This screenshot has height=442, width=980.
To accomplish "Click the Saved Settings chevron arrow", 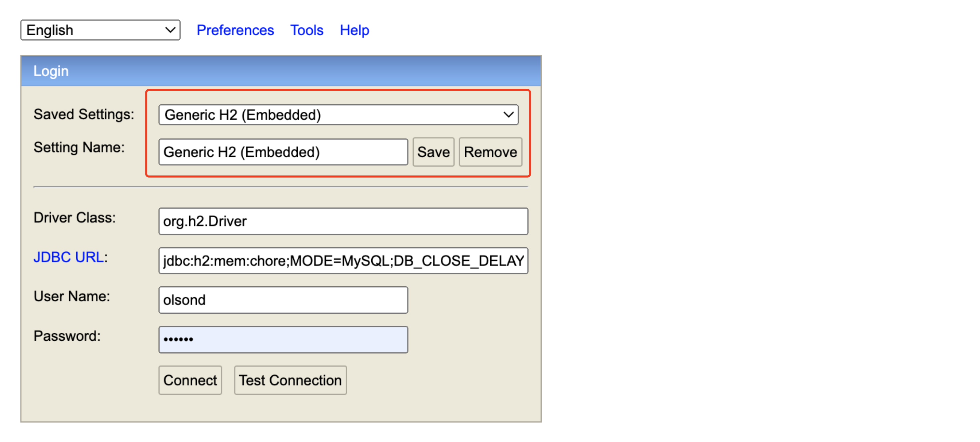I will click(x=508, y=115).
